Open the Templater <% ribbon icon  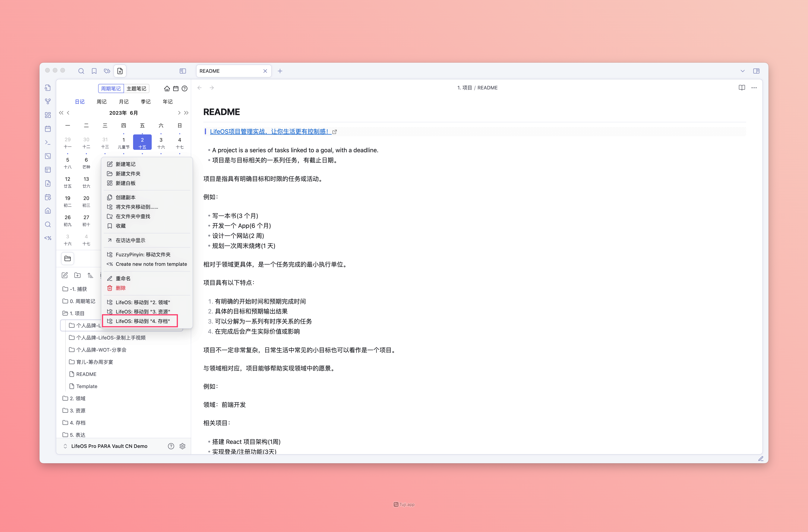pos(48,238)
